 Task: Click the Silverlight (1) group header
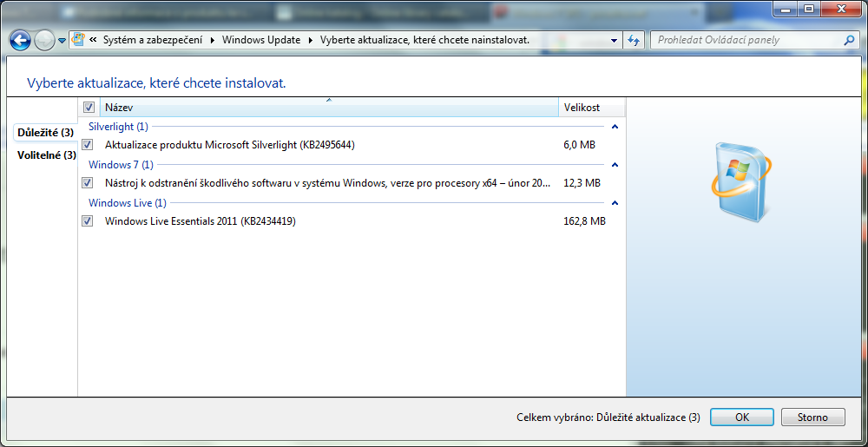[118, 127]
